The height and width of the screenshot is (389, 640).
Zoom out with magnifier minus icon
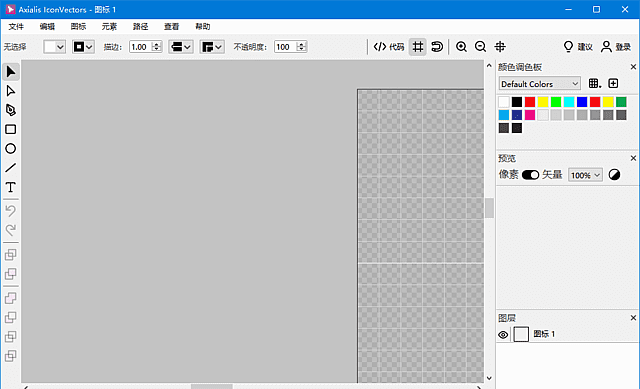(480, 47)
